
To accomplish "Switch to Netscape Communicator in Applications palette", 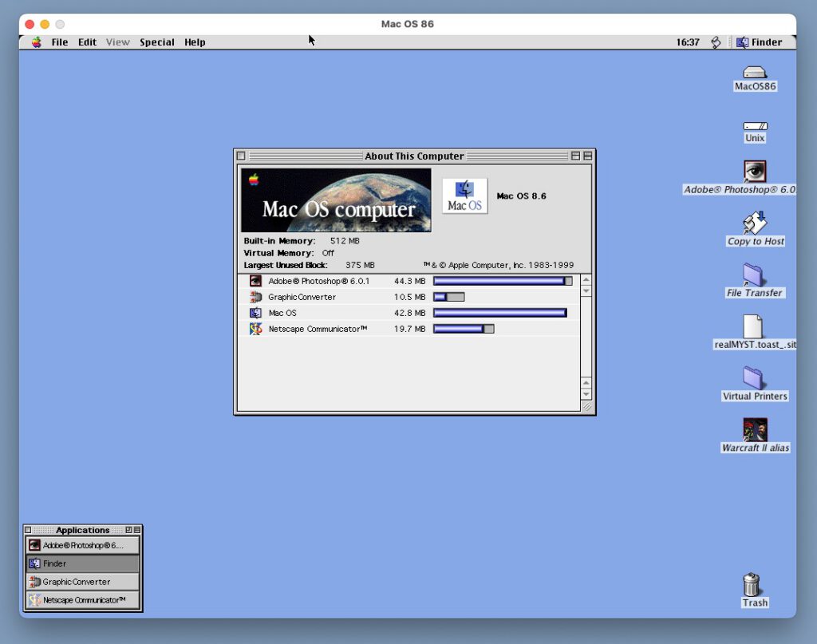I will (x=82, y=600).
